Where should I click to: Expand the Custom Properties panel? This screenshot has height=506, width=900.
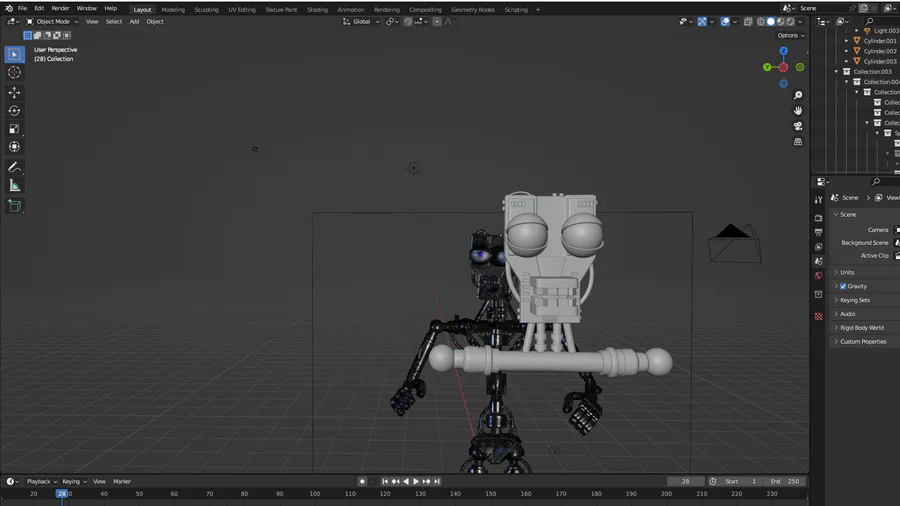(x=863, y=341)
